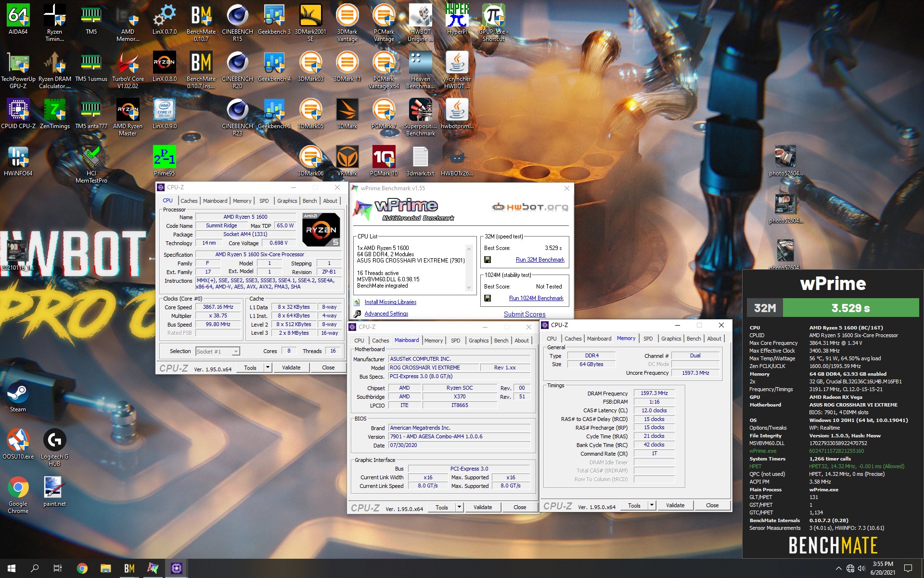The width and height of the screenshot is (924, 578).
Task: Open Tools dropdown arrow in Memory window
Action: click(652, 505)
